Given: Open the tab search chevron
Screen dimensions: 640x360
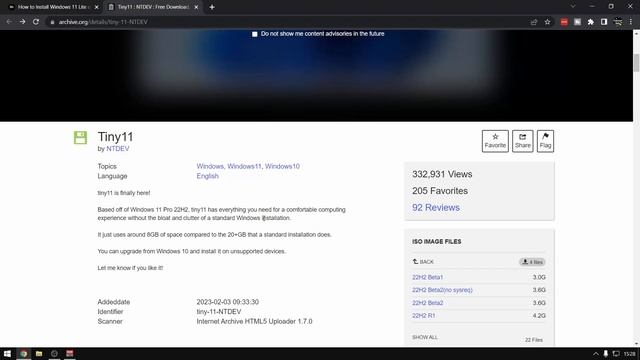Looking at the screenshot, I should coord(573,7).
